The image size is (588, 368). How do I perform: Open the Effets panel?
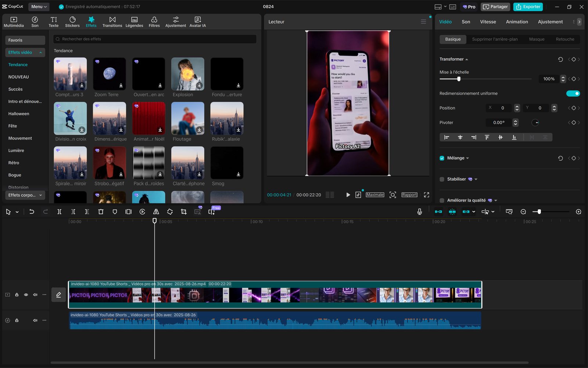point(91,21)
